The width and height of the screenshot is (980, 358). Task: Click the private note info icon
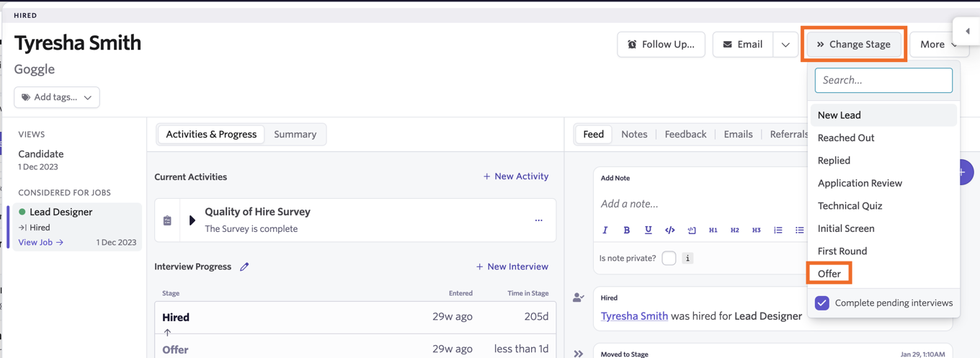pyautogui.click(x=687, y=258)
